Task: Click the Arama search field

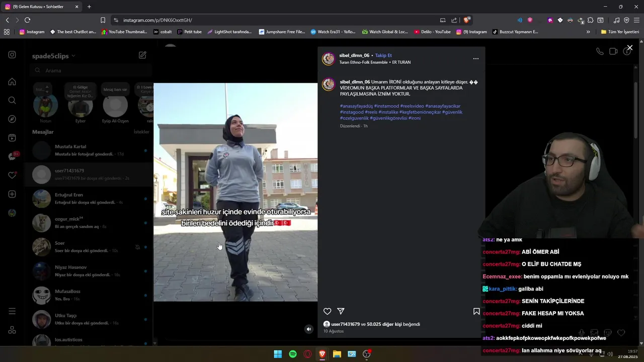Action: tap(91, 70)
